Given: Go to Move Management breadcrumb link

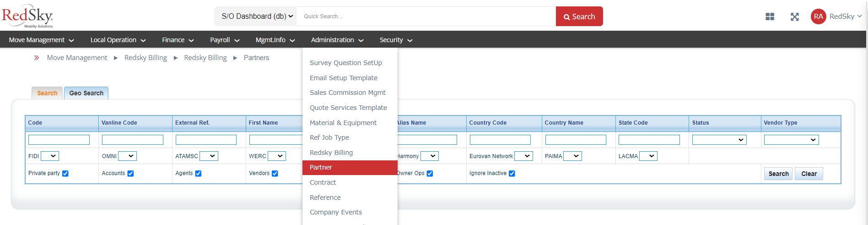Looking at the screenshot, I should point(77,58).
